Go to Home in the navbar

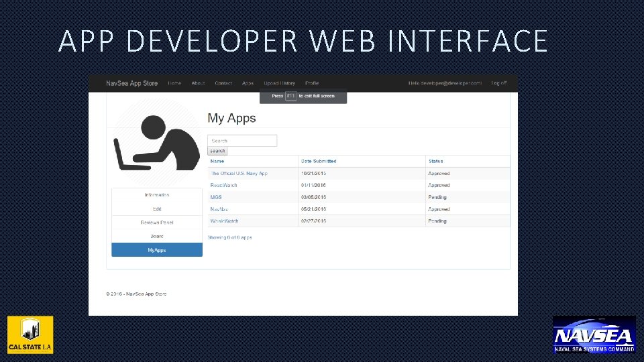pos(174,83)
